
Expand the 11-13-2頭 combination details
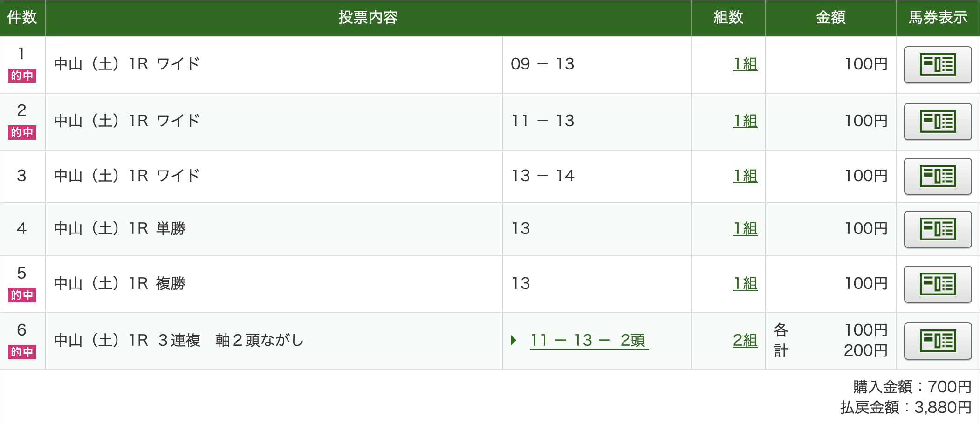click(514, 340)
